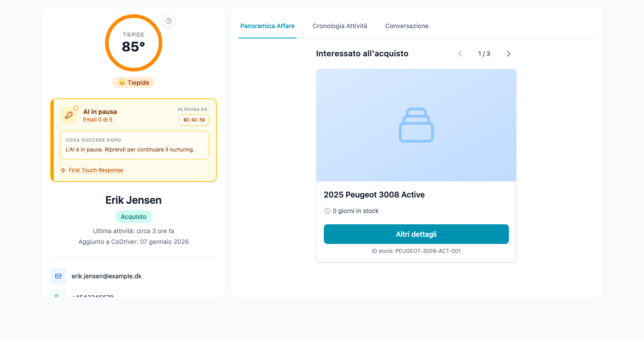This screenshot has height=340, width=644.
Task: Click the email envelope icon
Action: pyautogui.click(x=58, y=276)
